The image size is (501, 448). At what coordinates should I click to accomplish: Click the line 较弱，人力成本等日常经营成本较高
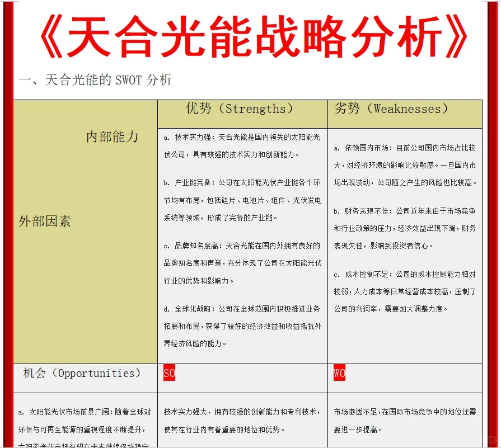[405, 291]
